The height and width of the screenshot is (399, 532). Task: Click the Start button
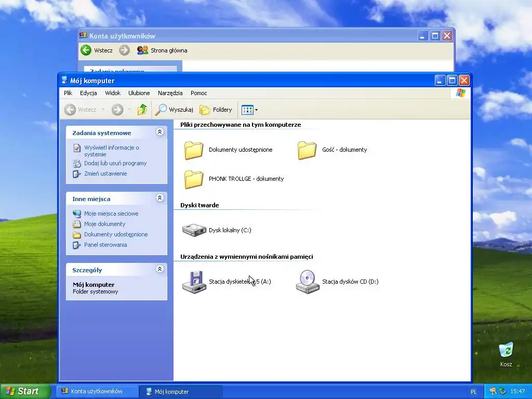click(x=25, y=391)
